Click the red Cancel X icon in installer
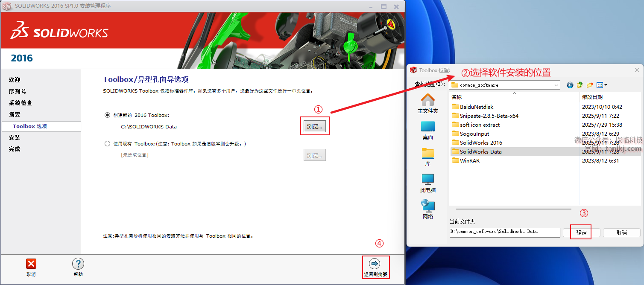This screenshot has width=644, height=285. click(31, 264)
